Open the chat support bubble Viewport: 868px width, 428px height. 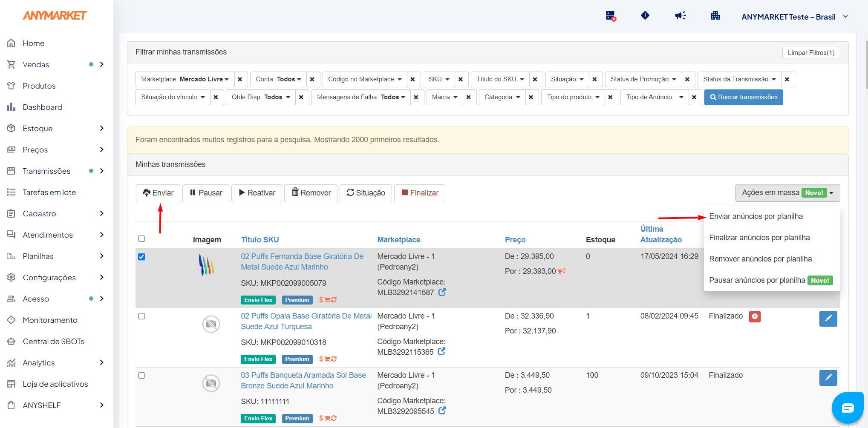(x=848, y=408)
